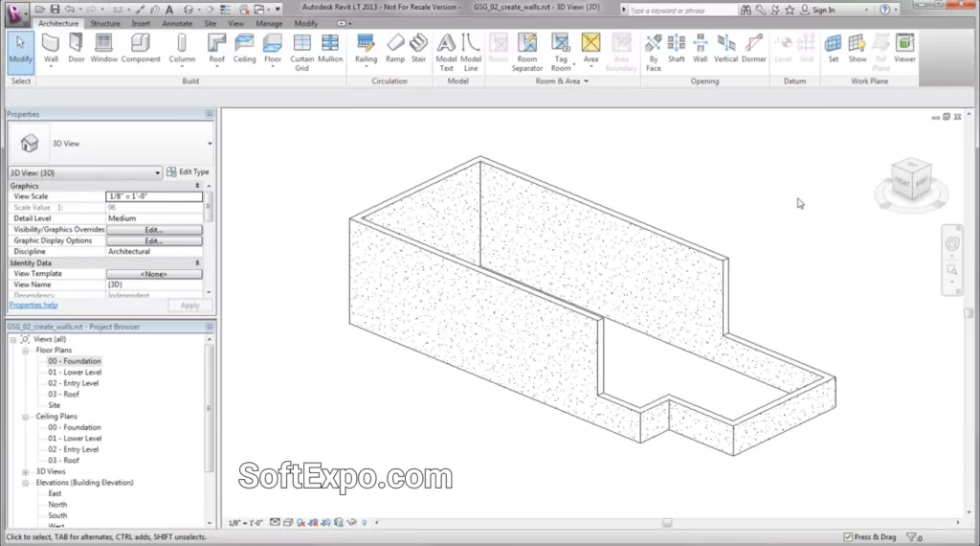
Task: Select 02 - Entry Level floor plan
Action: tap(73, 383)
